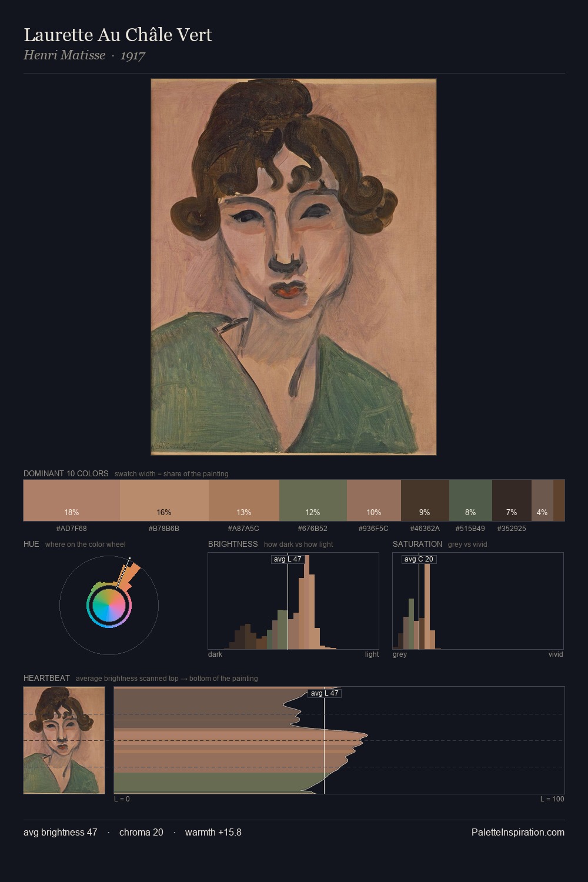The height and width of the screenshot is (882, 588).
Task: Click the avg L 47 brightness histogram label
Action: coord(288,559)
